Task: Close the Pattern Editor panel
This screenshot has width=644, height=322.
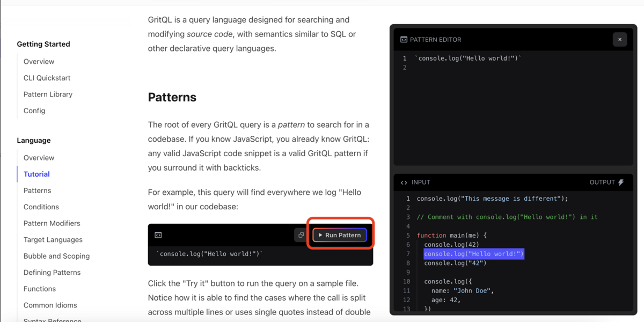Action: (x=619, y=39)
